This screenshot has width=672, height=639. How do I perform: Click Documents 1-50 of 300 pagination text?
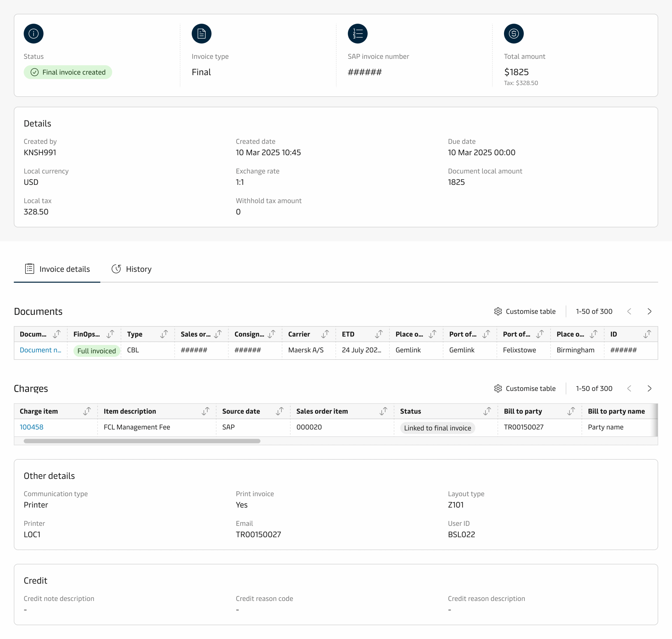tap(594, 311)
